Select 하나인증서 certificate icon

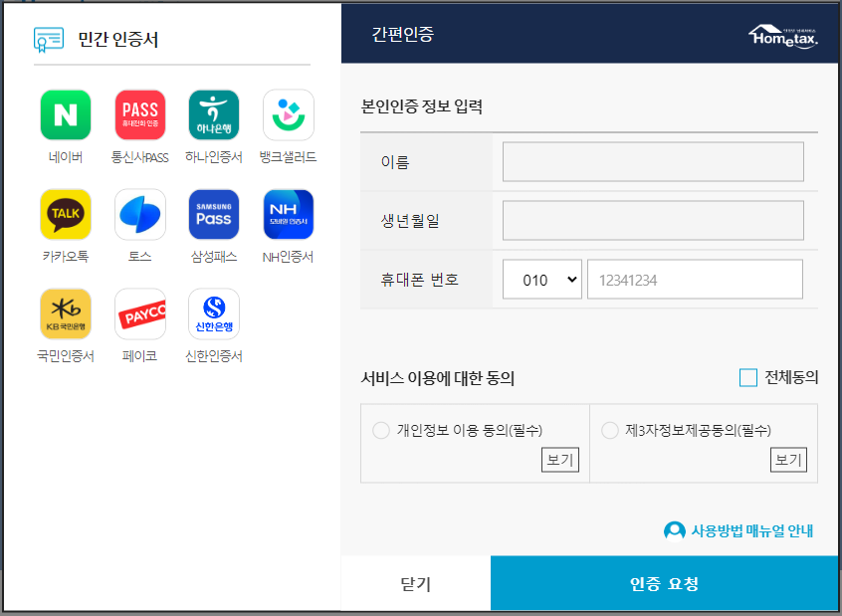click(x=215, y=114)
